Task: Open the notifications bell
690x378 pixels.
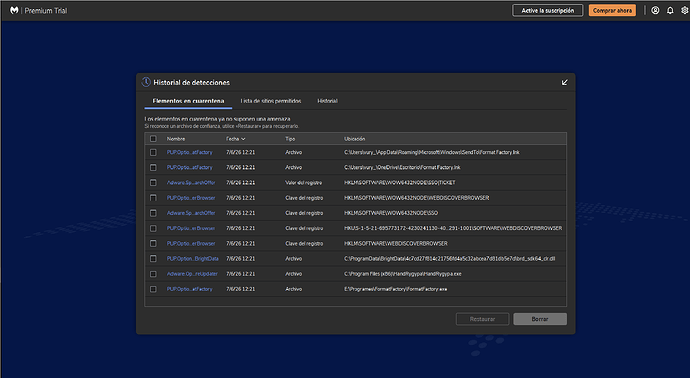Action: pos(670,10)
